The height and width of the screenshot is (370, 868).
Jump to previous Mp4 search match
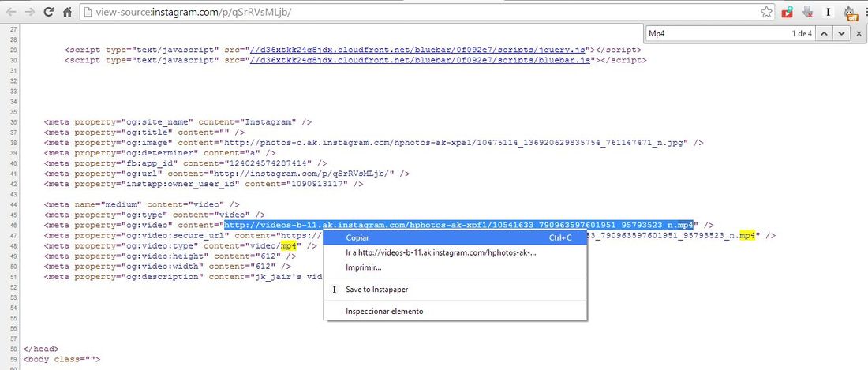coord(823,33)
